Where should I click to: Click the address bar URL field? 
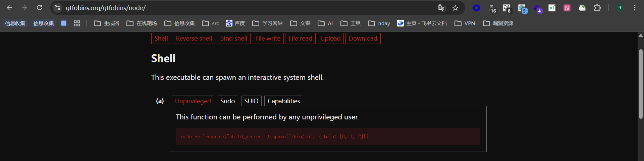[248, 8]
